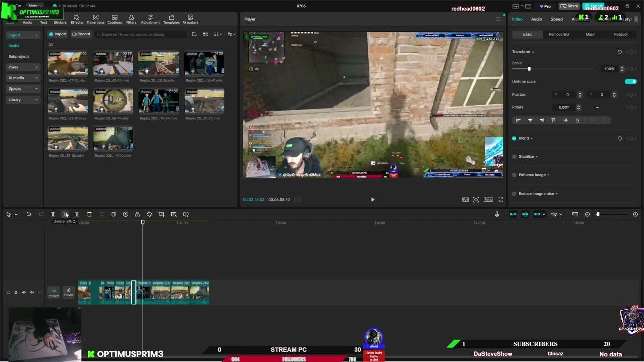Open the Templates panel

(171, 19)
